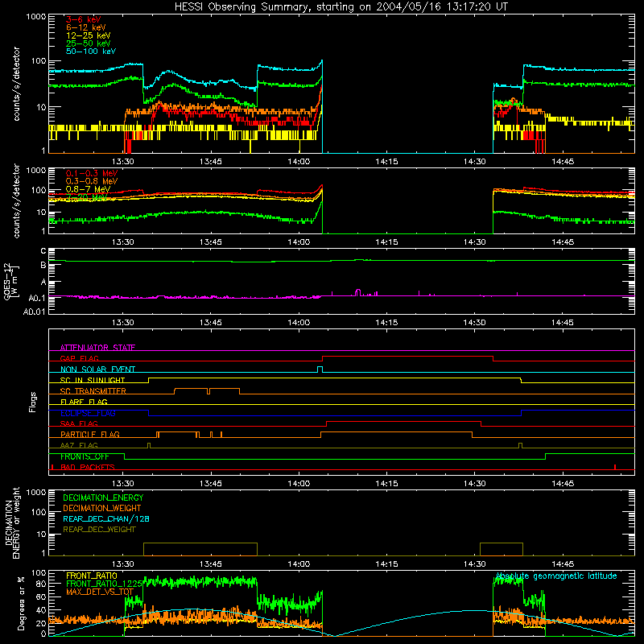Select the 6-12 keV legend label
The height and width of the screenshot is (644, 644).
click(x=86, y=27)
